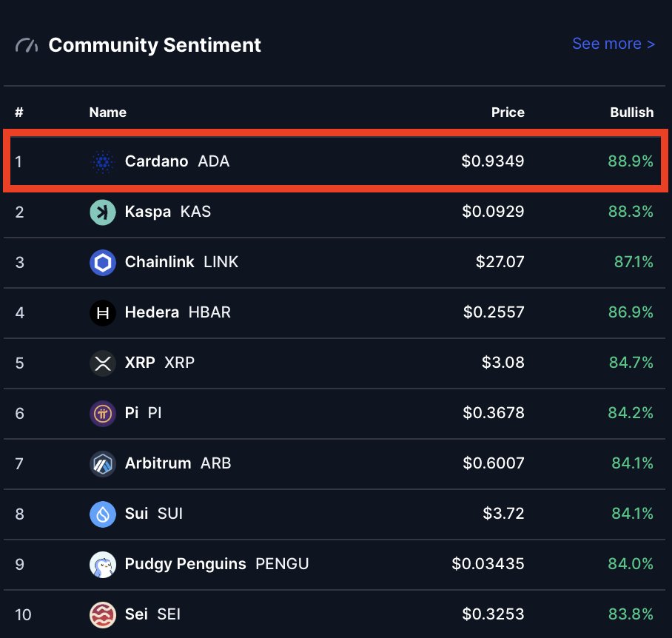Click the $0.3678 Pi price
This screenshot has height=638, width=672.
[x=494, y=412]
